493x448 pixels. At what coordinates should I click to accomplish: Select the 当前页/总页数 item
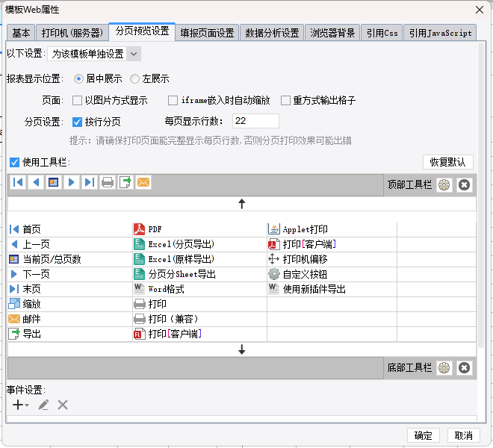click(69, 259)
